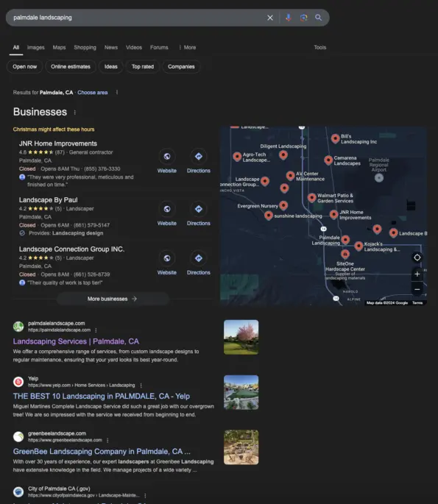438x504 pixels.
Task: Toggle the Top rated filter chip
Action: pyautogui.click(x=143, y=66)
